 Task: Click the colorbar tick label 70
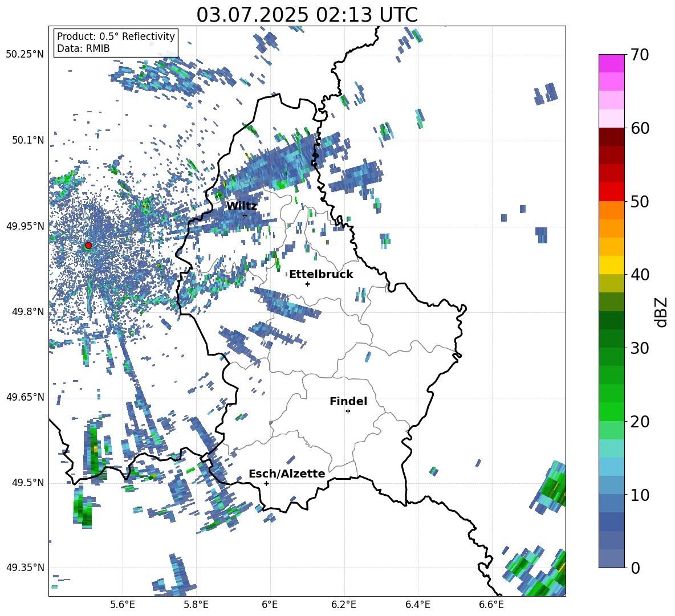(640, 55)
